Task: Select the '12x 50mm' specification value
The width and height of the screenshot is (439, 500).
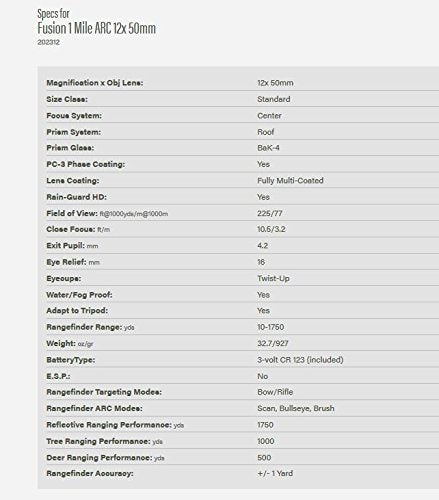Action: click(x=275, y=83)
